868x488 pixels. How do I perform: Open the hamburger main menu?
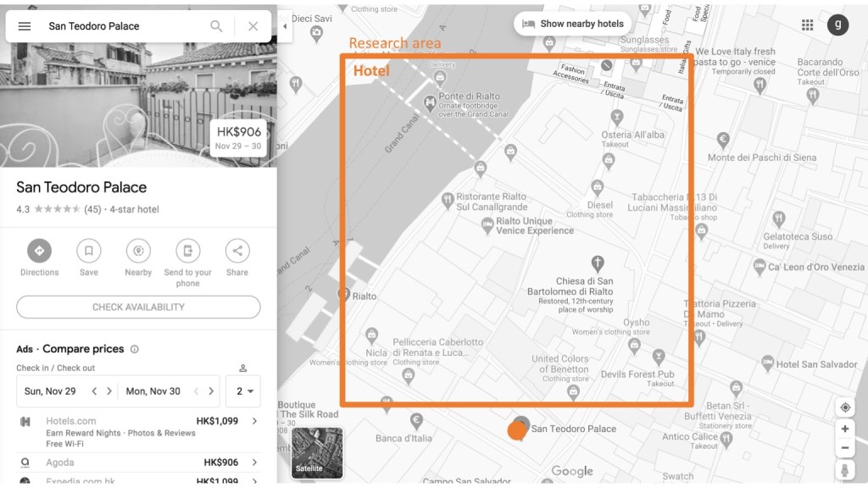(25, 26)
